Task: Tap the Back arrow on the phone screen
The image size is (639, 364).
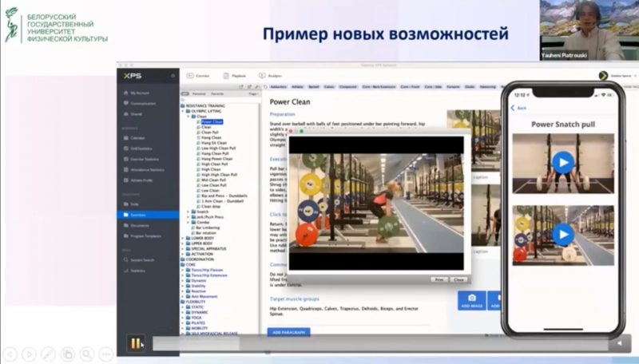Action: 521,108
